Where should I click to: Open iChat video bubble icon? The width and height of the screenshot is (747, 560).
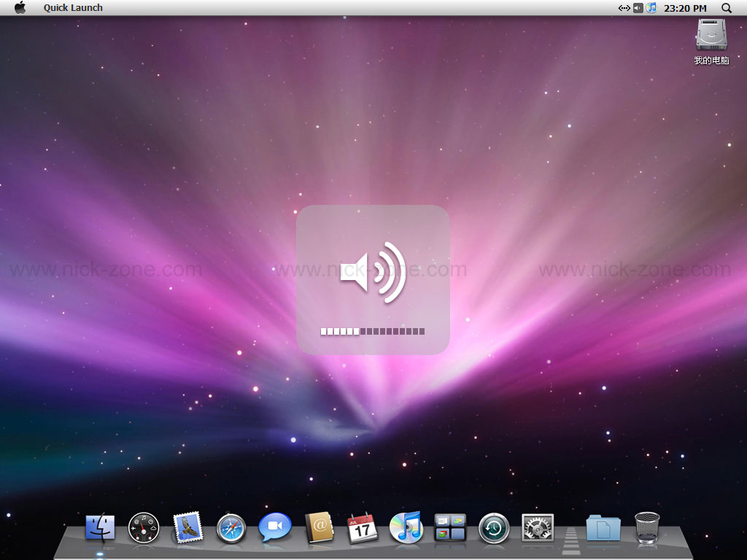click(275, 526)
